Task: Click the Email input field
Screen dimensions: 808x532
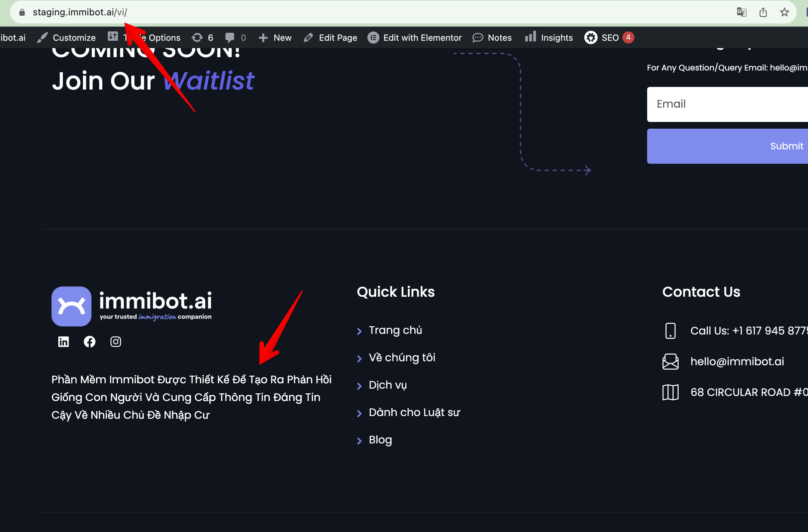Action: click(x=727, y=104)
